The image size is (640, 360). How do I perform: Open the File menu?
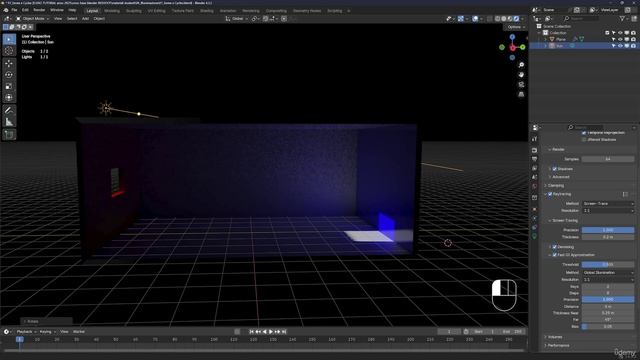click(14, 10)
